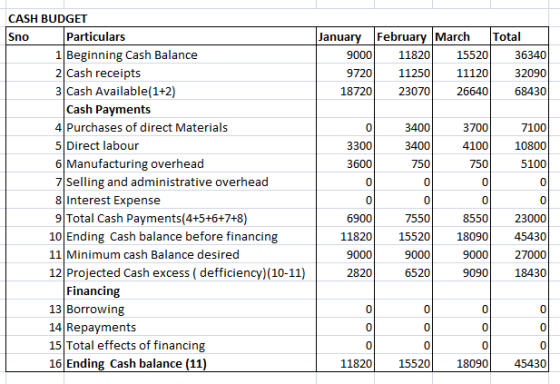Select March Ending Cash balance 18090 in row 16
The width and height of the screenshot is (560, 384).
click(461, 364)
